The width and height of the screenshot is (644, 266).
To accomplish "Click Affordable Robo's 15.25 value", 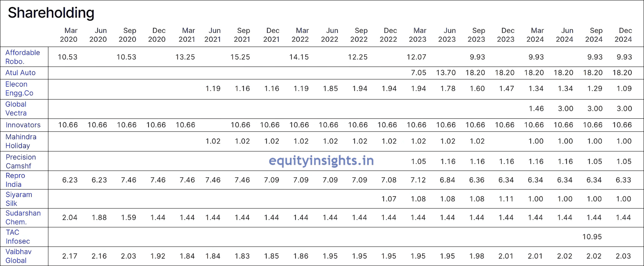I will 240,57.
